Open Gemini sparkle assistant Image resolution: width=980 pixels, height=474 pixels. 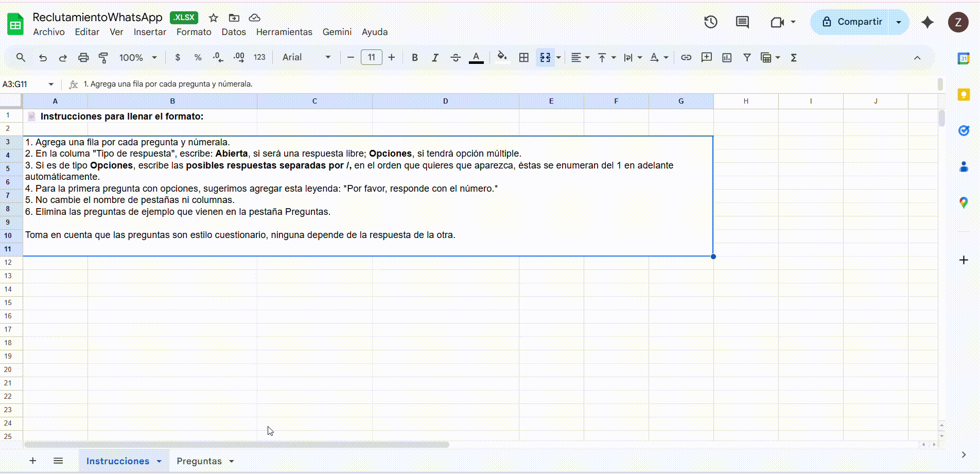pos(927,22)
